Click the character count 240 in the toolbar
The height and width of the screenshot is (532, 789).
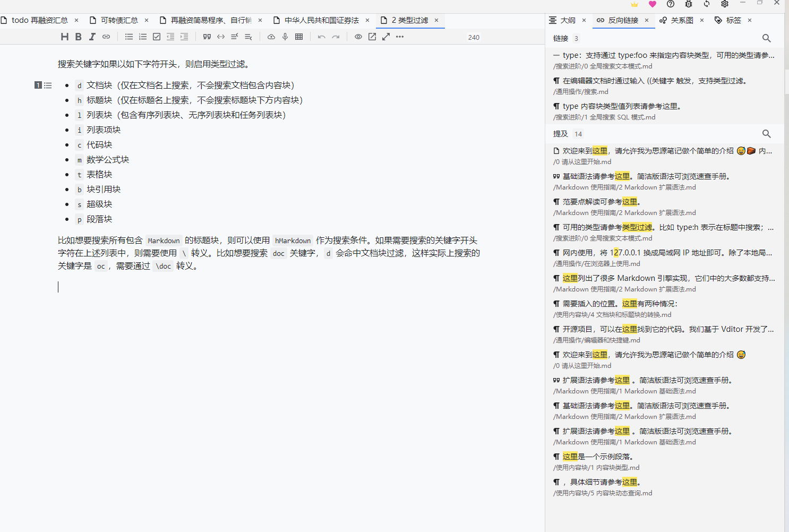tap(474, 37)
